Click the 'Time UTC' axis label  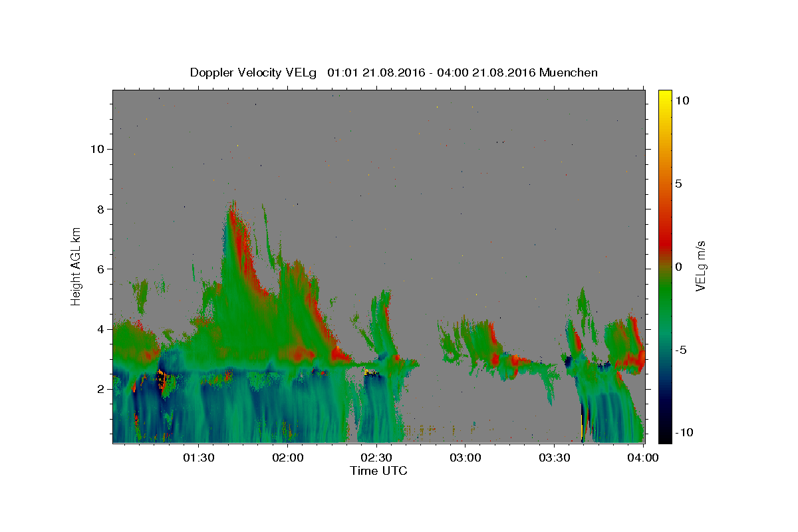click(x=378, y=471)
